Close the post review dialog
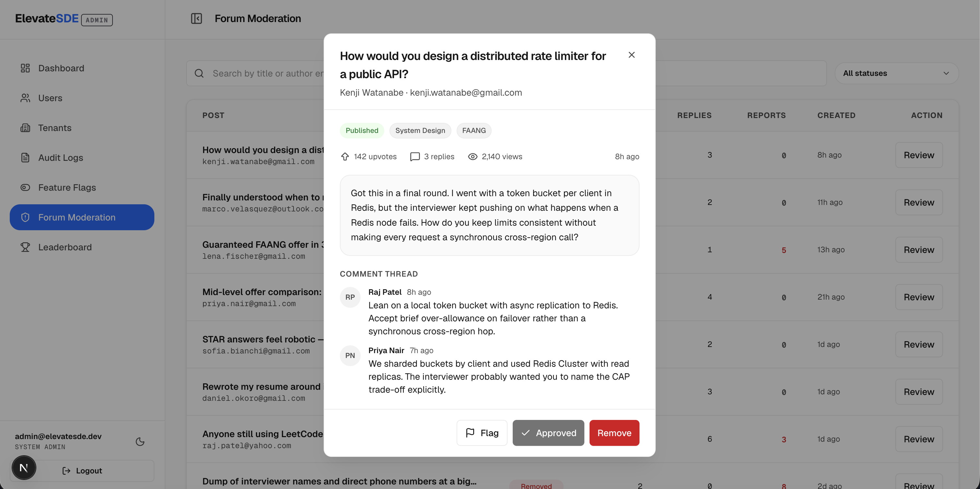Screen dimensions: 980x489 (x=631, y=55)
